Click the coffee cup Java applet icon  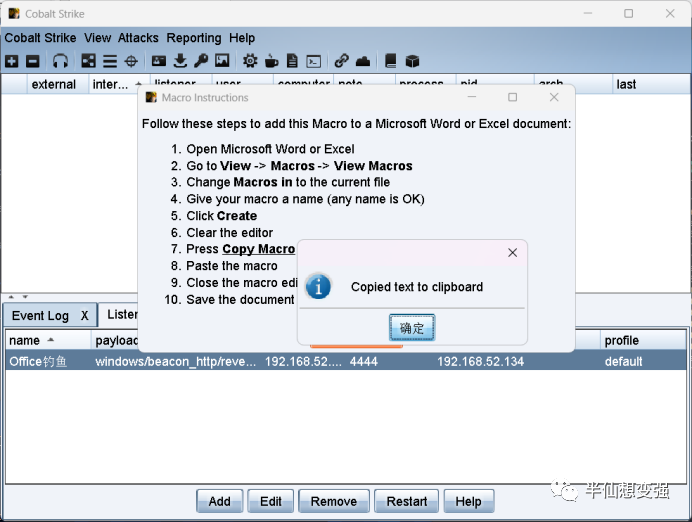coord(271,61)
